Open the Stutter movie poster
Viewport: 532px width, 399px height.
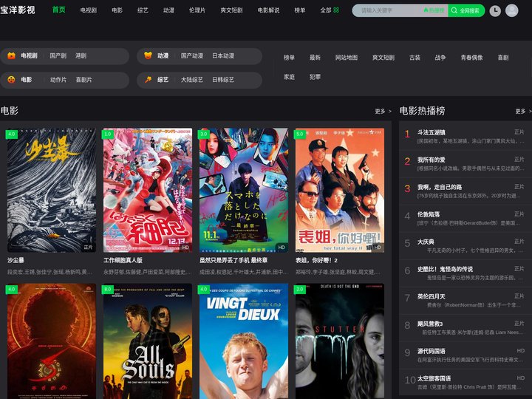(x=340, y=341)
